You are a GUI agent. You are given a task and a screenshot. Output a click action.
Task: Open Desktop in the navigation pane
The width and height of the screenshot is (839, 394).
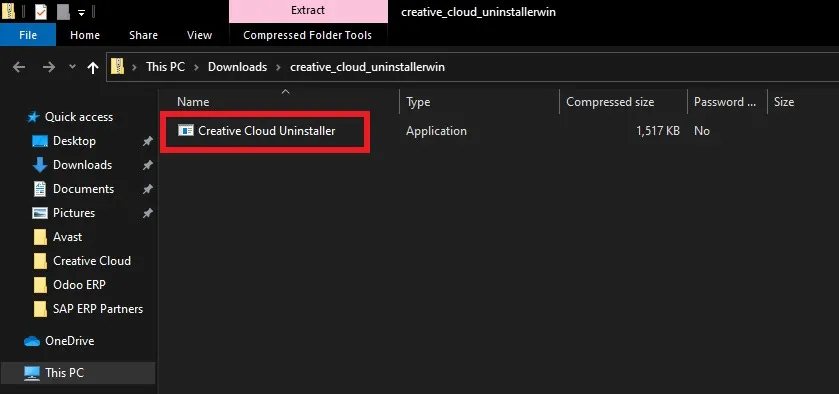[74, 141]
